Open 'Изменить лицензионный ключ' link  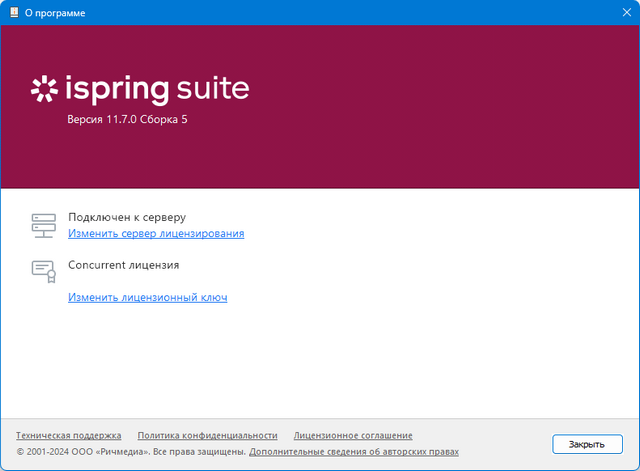148,297
